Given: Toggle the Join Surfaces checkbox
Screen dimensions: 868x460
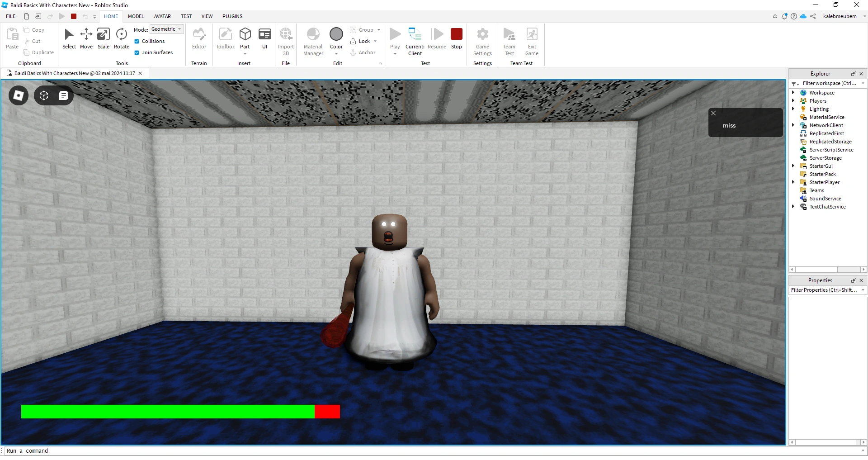Looking at the screenshot, I should (137, 52).
